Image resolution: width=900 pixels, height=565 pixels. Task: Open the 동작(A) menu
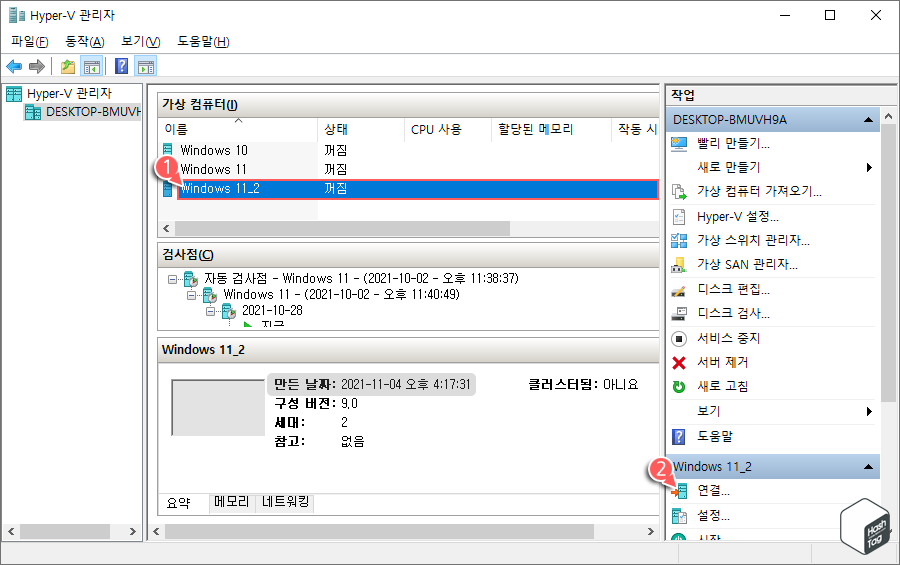[x=85, y=42]
